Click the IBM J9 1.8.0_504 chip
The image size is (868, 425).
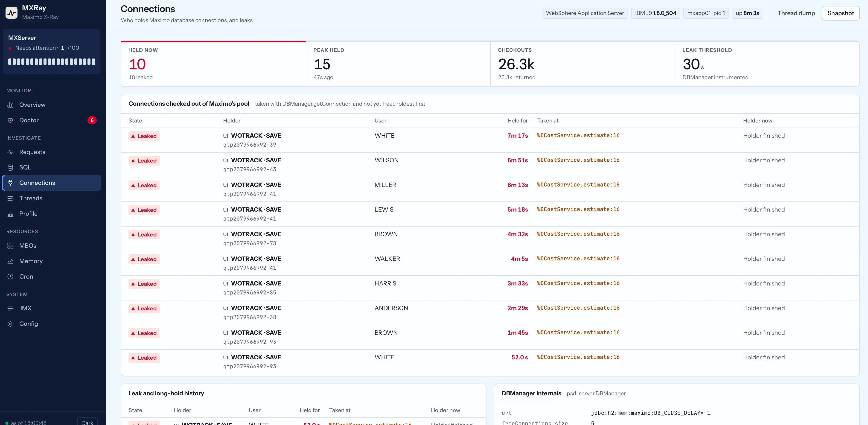(655, 13)
